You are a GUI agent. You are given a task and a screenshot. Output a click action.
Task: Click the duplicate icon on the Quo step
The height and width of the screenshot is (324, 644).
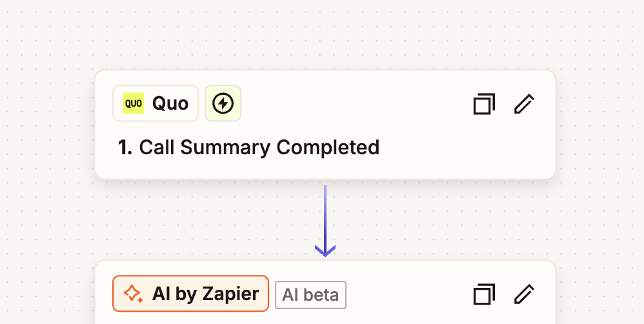click(484, 104)
